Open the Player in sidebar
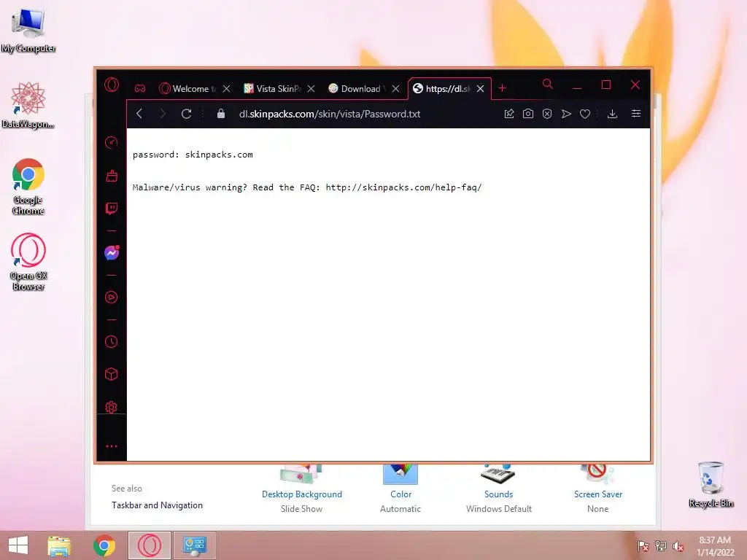The width and height of the screenshot is (747, 560). tap(112, 297)
